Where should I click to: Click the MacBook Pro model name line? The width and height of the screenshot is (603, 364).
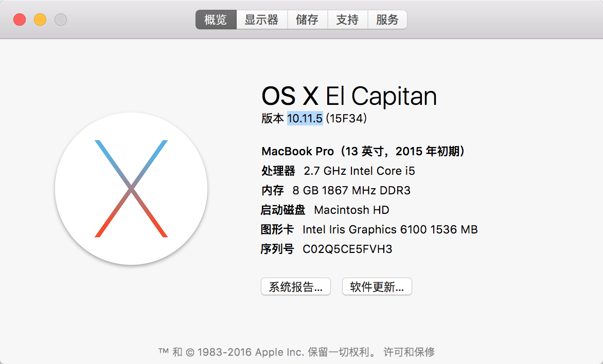[363, 152]
